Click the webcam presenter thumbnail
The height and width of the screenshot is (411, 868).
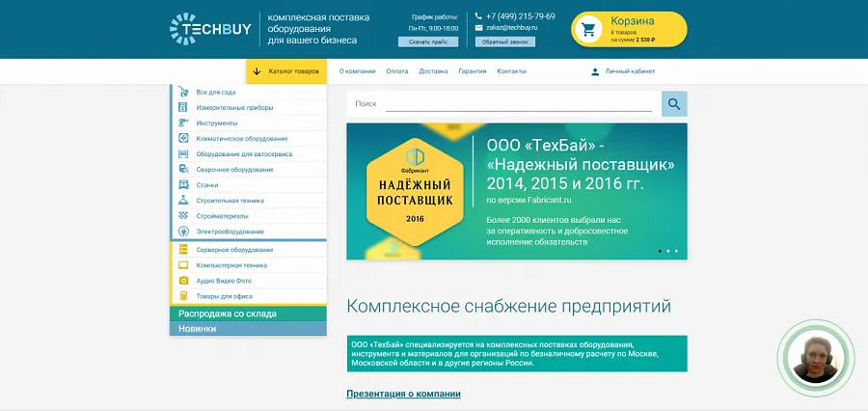[817, 359]
